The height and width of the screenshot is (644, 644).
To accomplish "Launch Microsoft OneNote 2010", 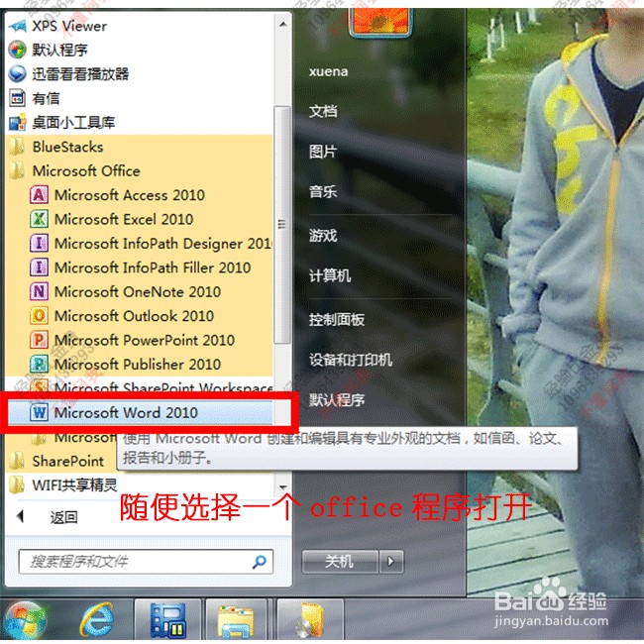I will (140, 292).
